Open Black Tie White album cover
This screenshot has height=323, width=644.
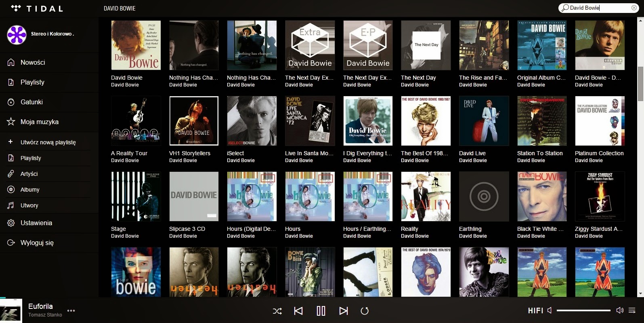(x=542, y=196)
